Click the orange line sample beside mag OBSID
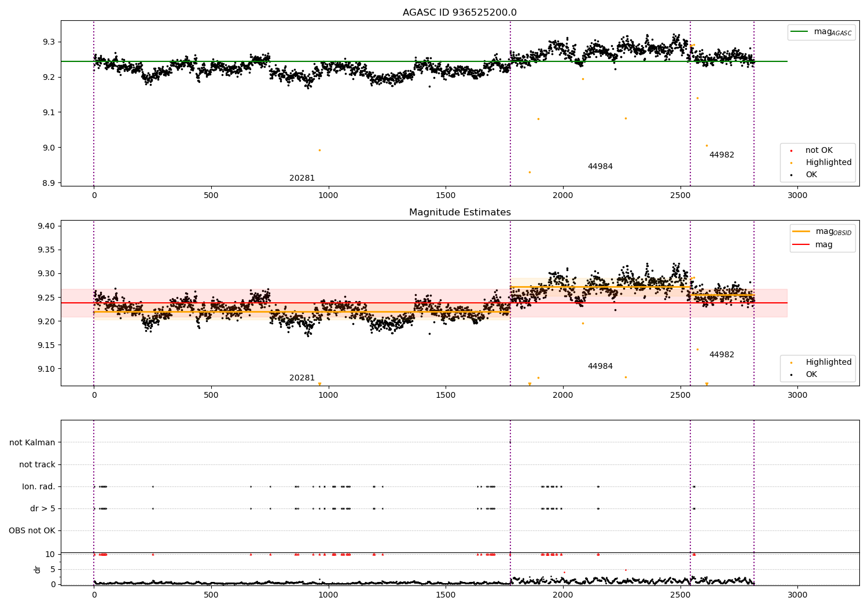Image resolution: width=868 pixels, height=608 pixels. pyautogui.click(x=801, y=232)
